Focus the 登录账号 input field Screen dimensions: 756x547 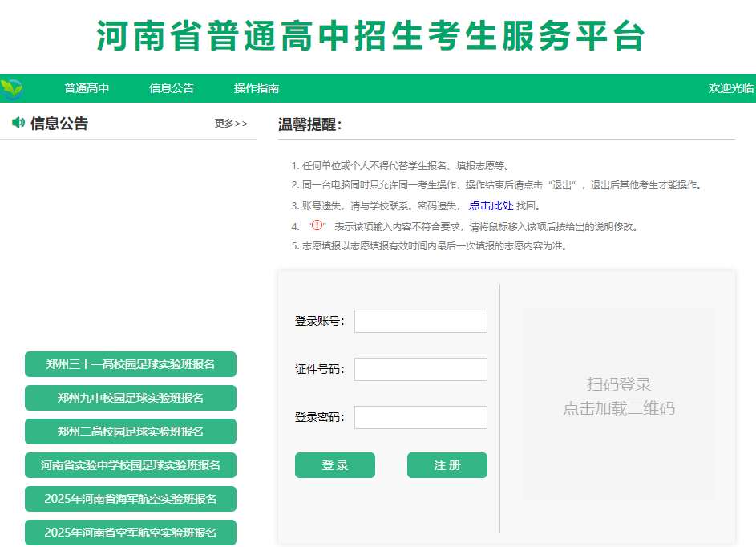[420, 321]
